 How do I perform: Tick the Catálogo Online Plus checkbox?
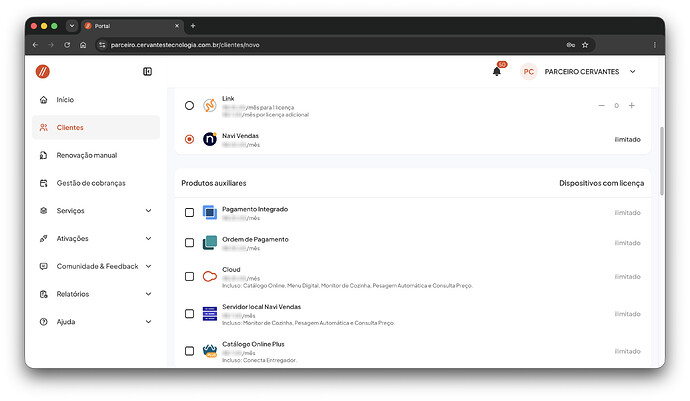coord(189,351)
